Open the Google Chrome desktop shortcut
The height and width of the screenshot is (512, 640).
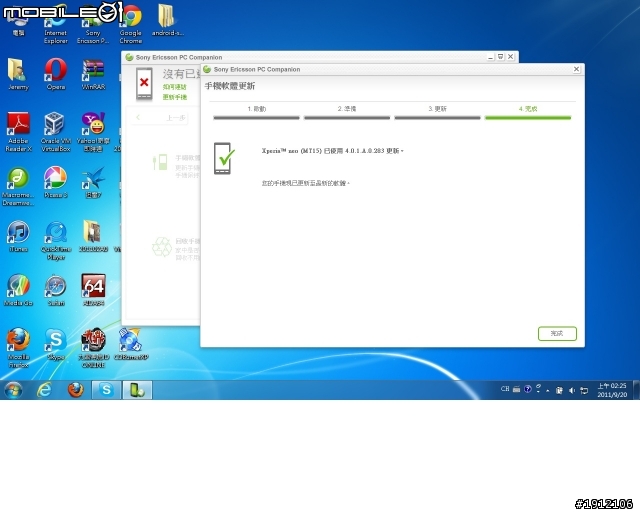tap(131, 25)
